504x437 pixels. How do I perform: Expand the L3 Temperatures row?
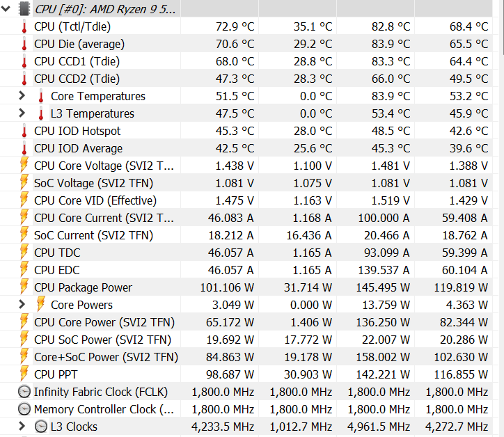tap(22, 113)
